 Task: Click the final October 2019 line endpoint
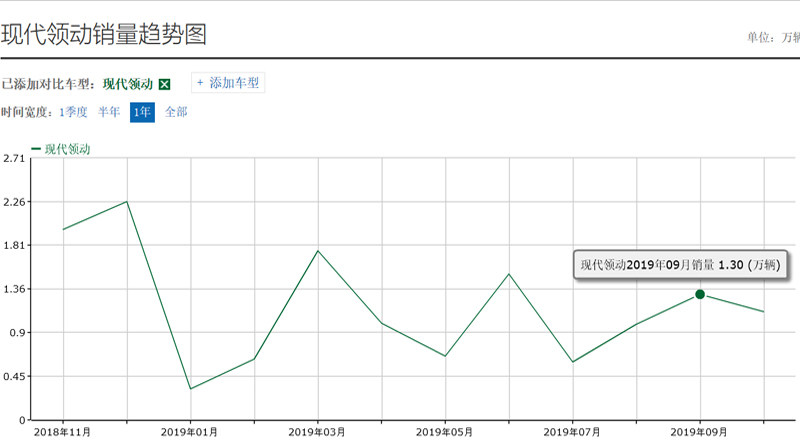(x=764, y=312)
